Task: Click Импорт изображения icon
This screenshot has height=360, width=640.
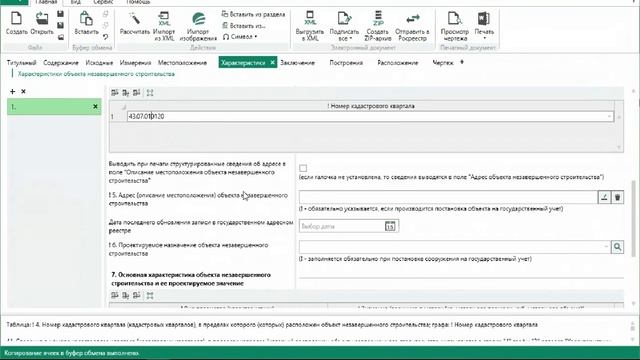Action: [x=198, y=27]
